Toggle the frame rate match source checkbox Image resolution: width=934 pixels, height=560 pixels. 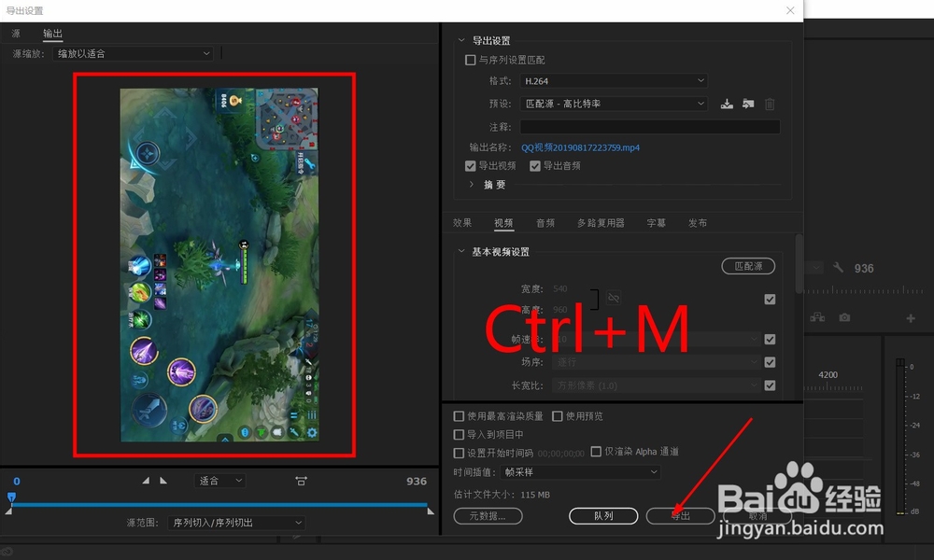point(770,339)
